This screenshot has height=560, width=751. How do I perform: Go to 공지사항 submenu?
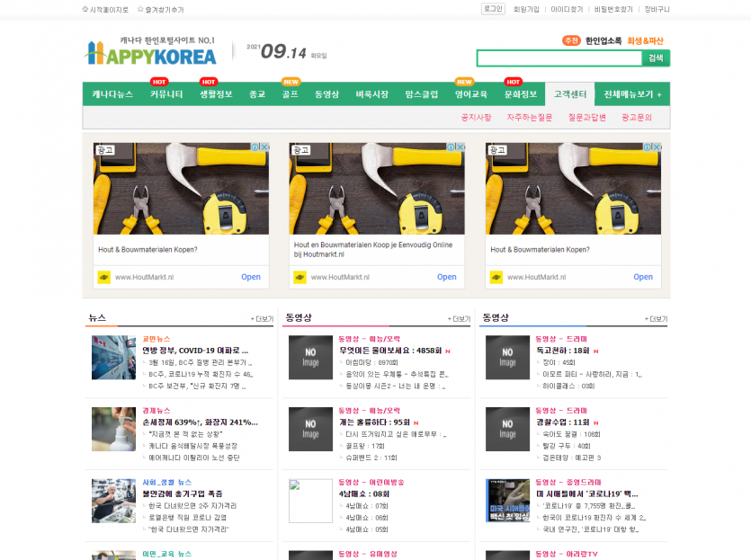click(476, 118)
